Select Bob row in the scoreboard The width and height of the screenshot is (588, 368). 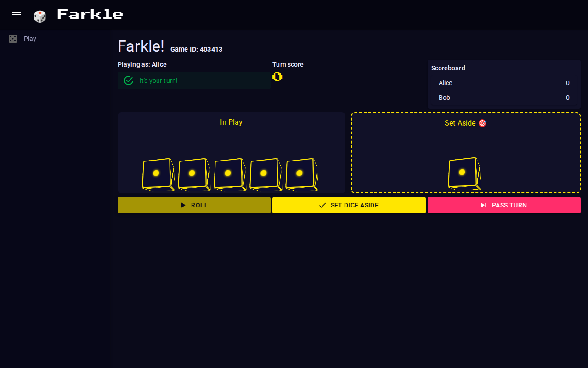(504, 98)
